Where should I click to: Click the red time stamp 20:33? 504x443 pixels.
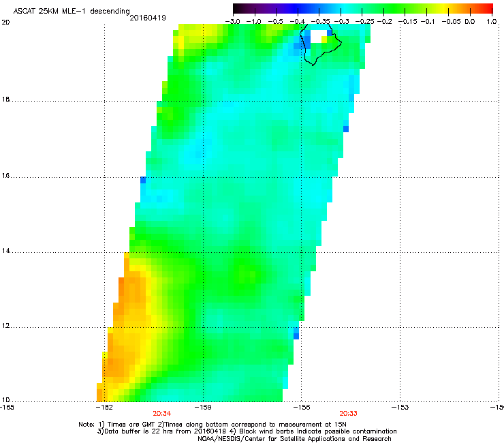tap(348, 414)
